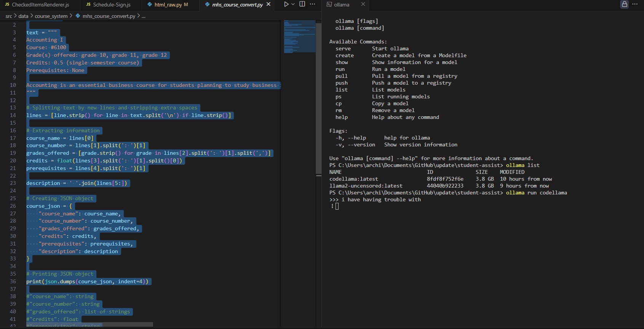Click 'course_name = lines[0]' code line
The width and height of the screenshot is (644, 329).
pyautogui.click(x=60, y=138)
